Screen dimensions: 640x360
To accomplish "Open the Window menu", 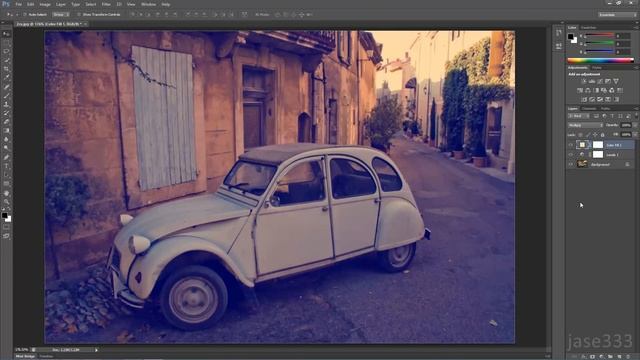I will pos(148,4).
